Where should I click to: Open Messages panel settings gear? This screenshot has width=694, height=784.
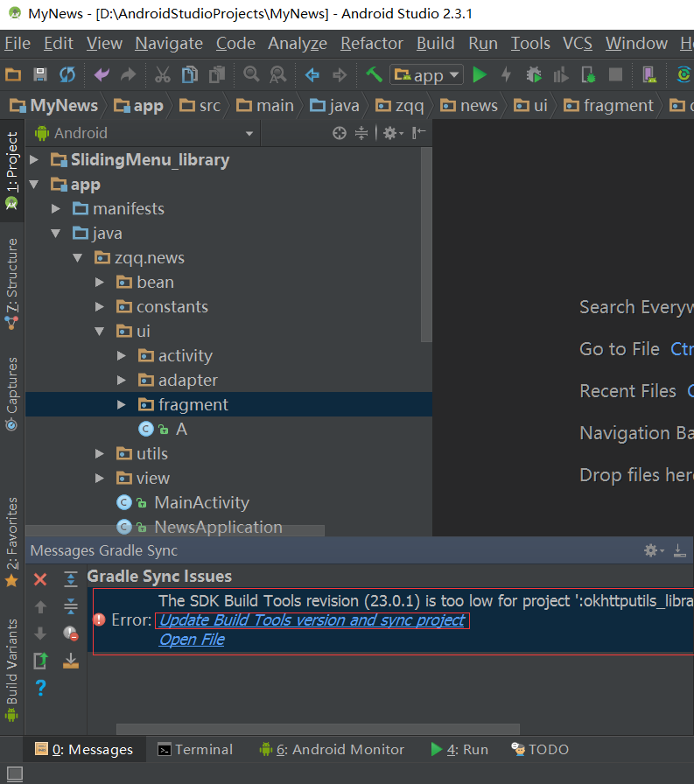point(654,550)
